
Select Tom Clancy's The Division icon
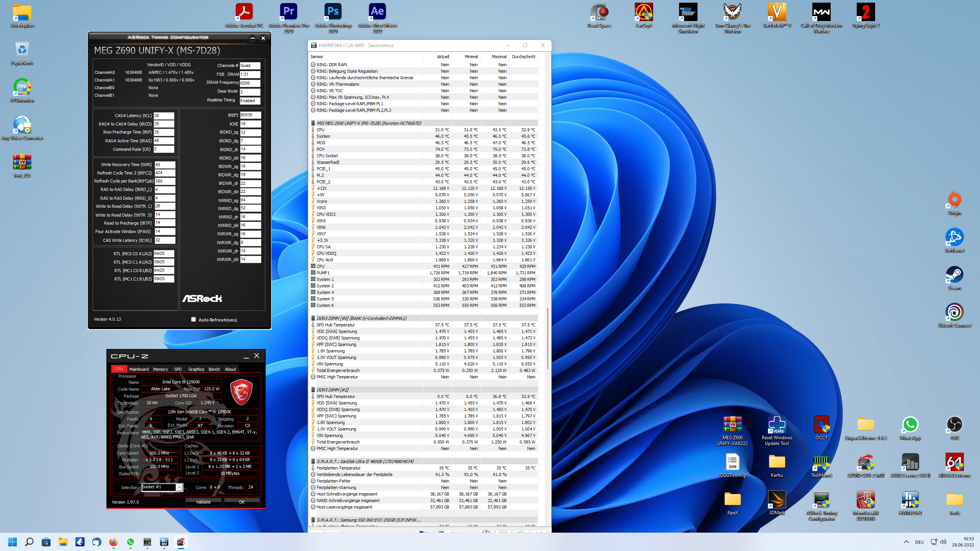tap(732, 18)
